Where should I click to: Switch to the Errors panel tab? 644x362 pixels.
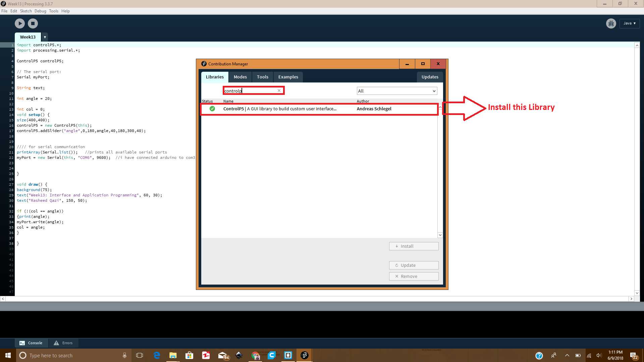click(63, 343)
